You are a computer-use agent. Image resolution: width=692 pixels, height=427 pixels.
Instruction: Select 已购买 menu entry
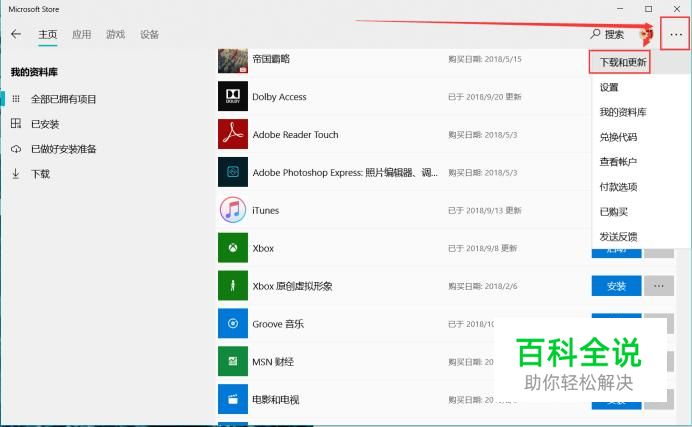613,212
